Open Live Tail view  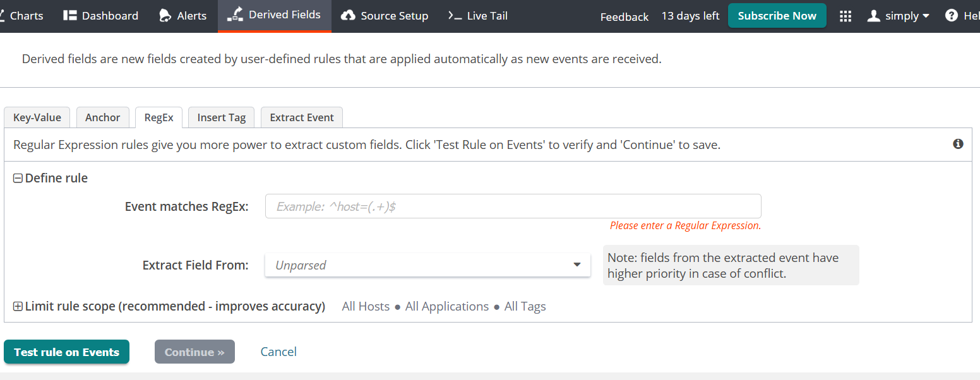pyautogui.click(x=477, y=16)
